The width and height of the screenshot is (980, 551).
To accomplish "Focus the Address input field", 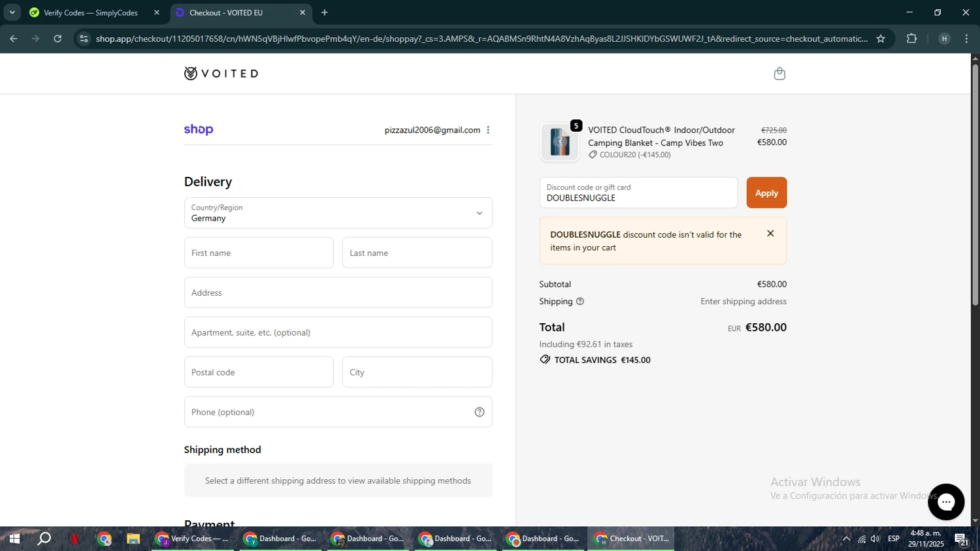I will pos(338,292).
